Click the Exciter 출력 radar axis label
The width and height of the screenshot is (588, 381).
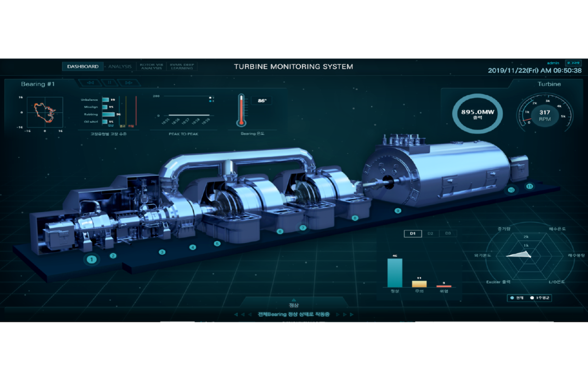coord(498,282)
